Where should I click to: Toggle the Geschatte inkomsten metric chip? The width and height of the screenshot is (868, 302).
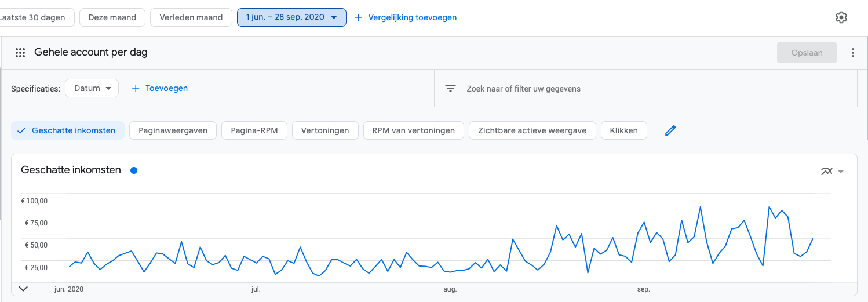coord(67,130)
